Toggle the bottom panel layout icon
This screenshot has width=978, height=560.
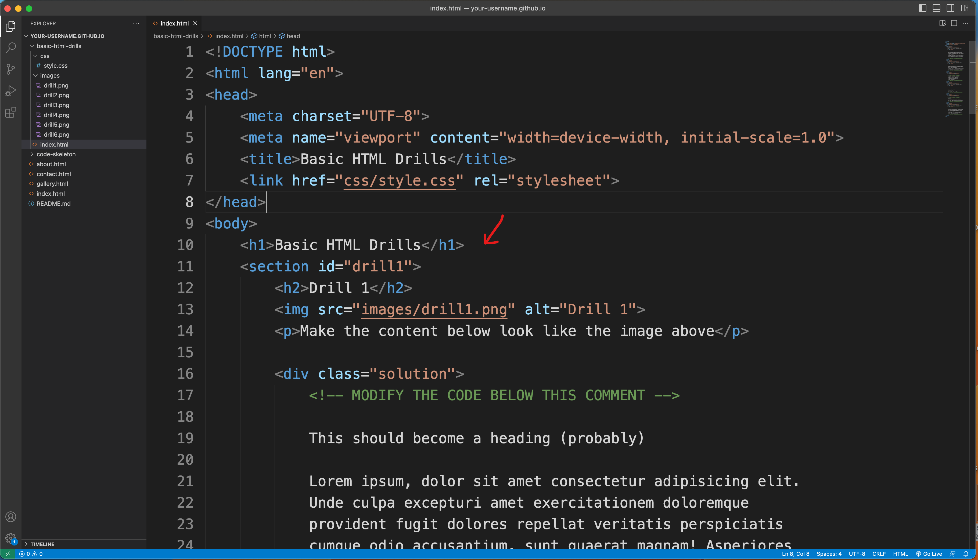936,8
